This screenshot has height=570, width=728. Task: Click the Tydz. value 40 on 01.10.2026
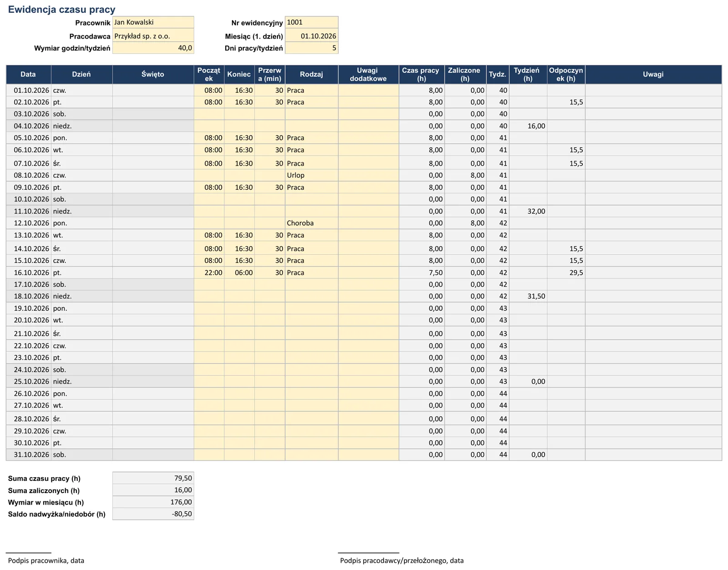(x=498, y=90)
